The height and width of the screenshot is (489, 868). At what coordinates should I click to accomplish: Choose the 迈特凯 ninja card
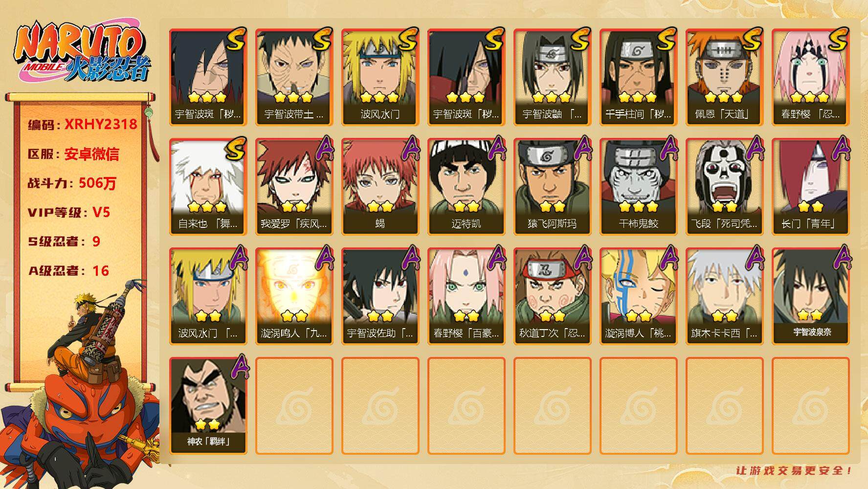pyautogui.click(x=466, y=186)
